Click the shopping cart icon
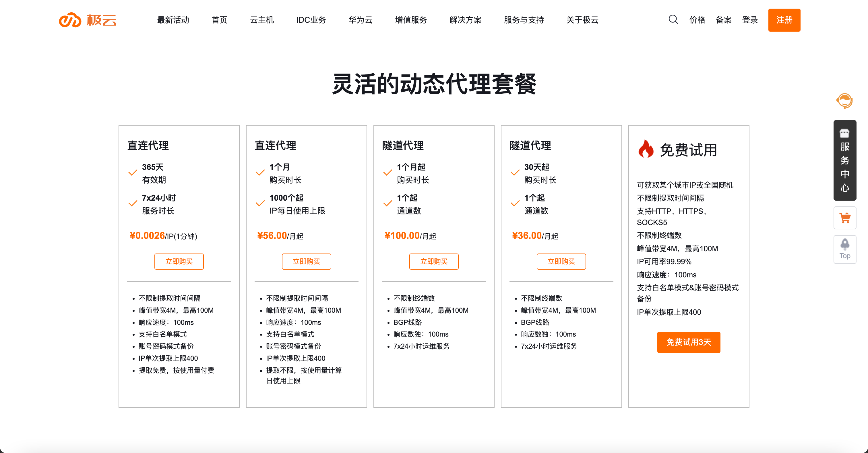868x453 pixels. 844,218
